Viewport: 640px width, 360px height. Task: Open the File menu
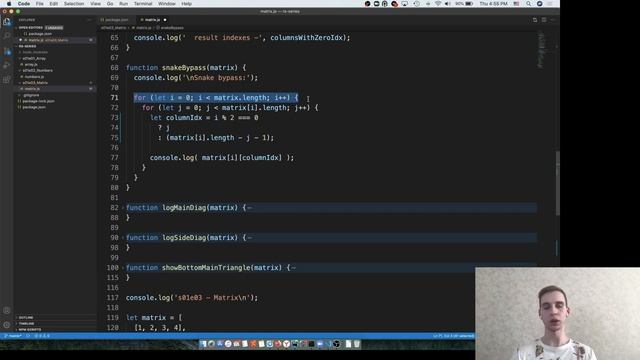coord(40,4)
